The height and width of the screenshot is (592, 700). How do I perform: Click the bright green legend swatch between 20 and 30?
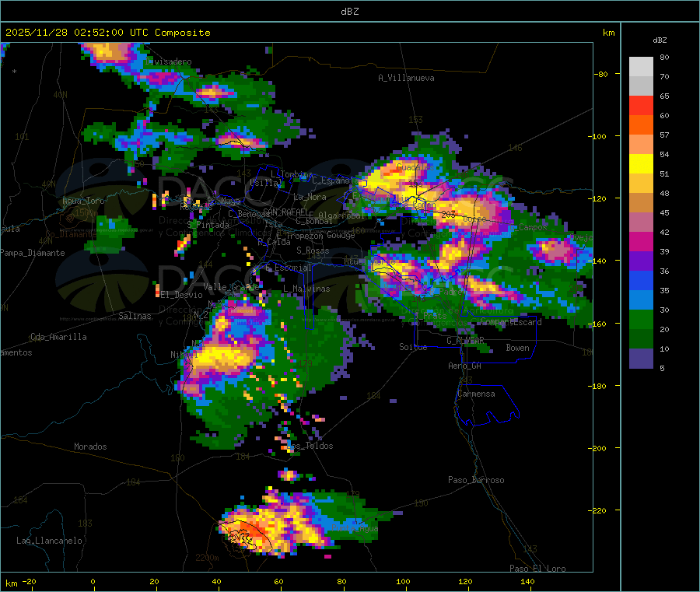click(641, 319)
